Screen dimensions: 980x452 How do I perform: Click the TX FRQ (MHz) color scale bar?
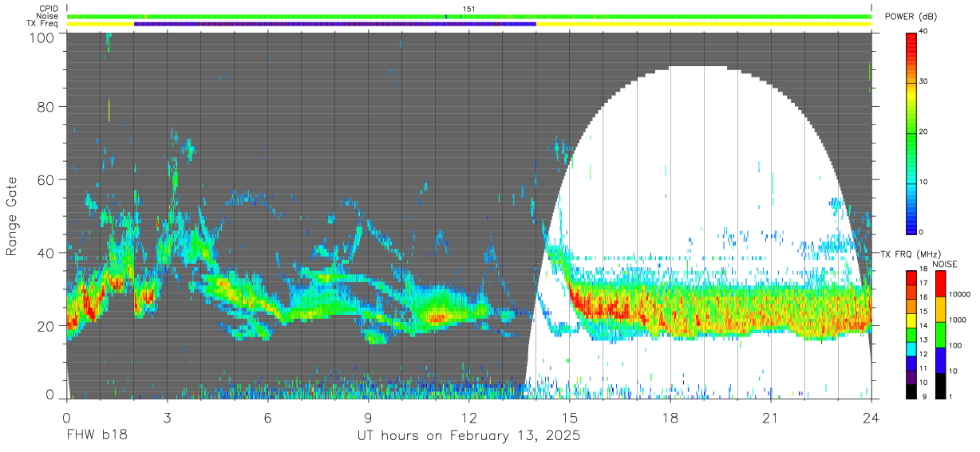[911, 334]
